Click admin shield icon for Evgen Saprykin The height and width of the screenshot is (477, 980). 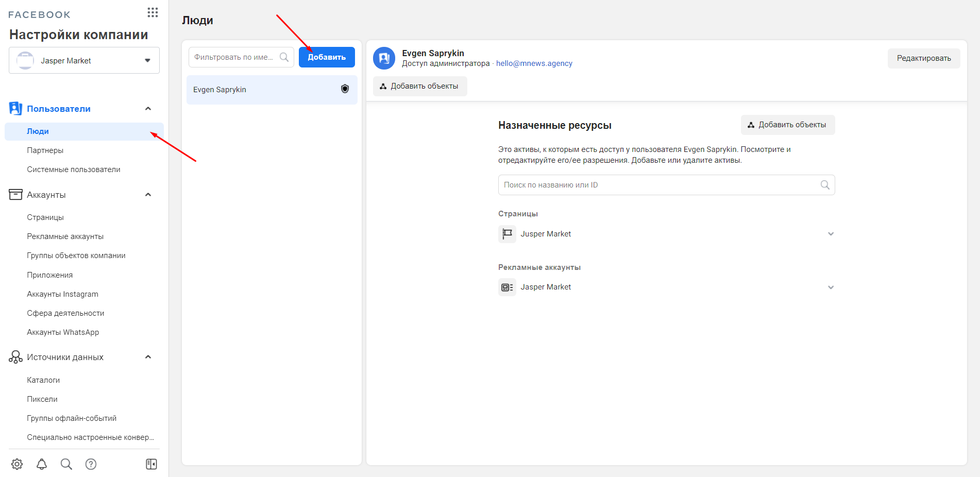(x=345, y=89)
